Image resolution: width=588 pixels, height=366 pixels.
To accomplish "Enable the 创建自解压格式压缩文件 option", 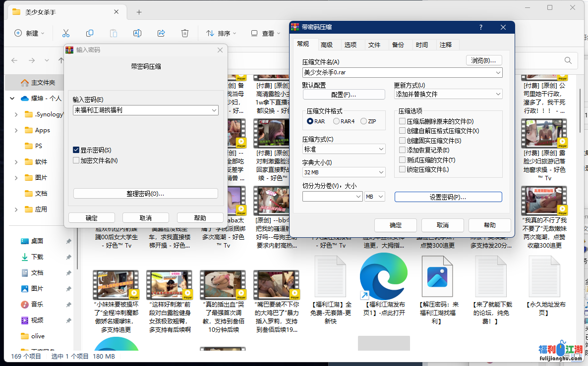I will tap(402, 130).
